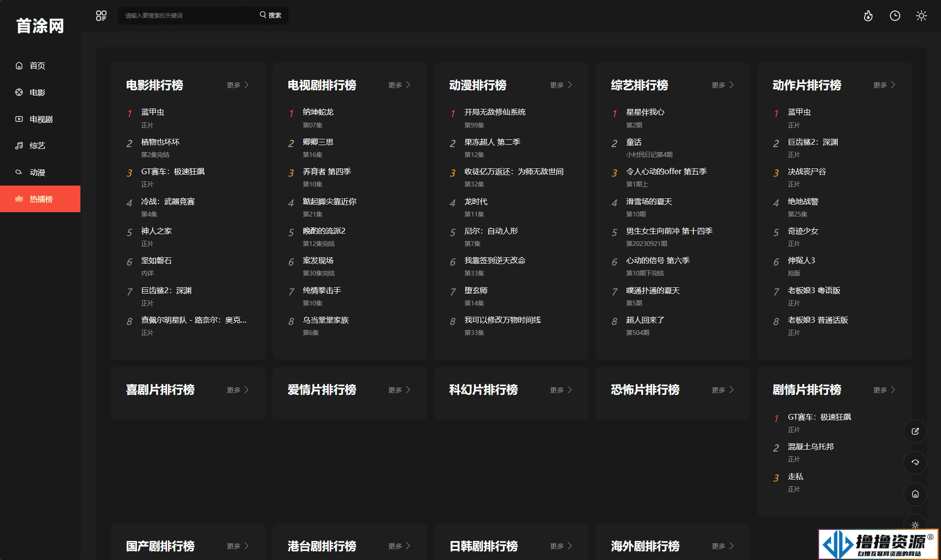
Task: Click the search magnifier button
Action: coord(270,15)
